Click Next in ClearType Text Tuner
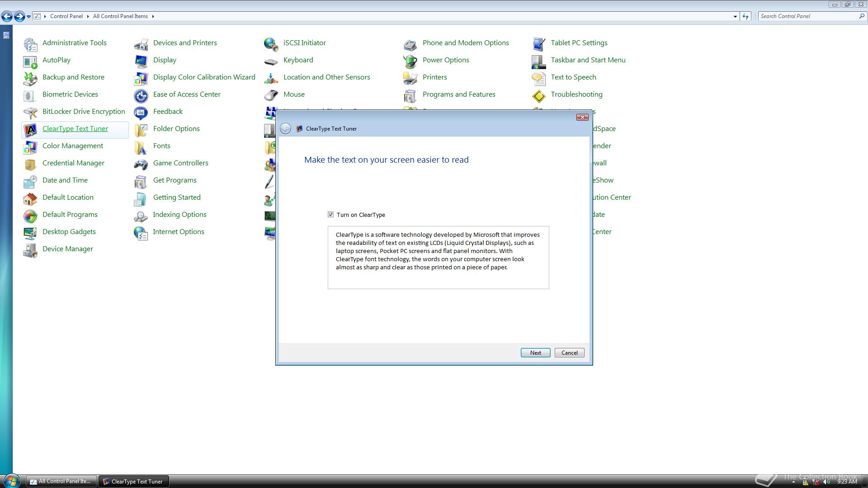Viewport: 868px width, 488px height. (535, 353)
